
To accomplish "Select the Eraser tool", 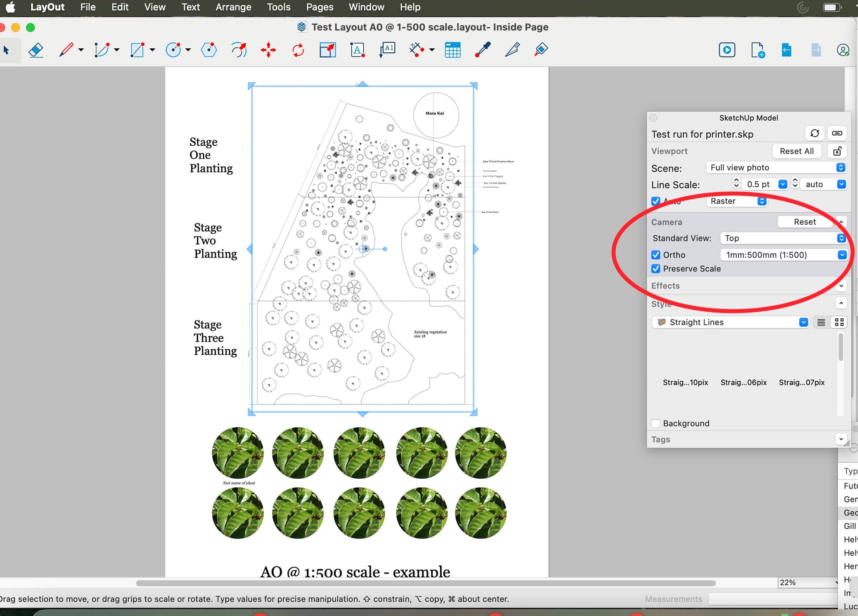I will (36, 50).
